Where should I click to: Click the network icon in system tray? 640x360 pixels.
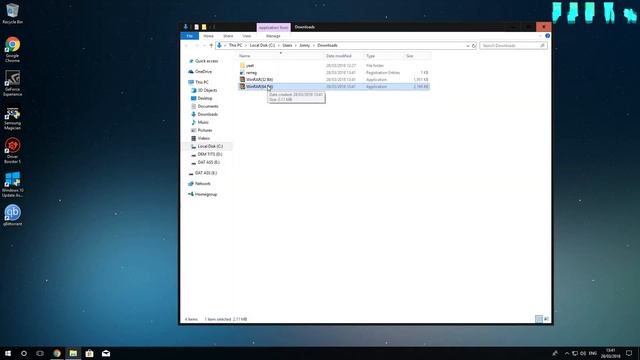click(x=575, y=353)
